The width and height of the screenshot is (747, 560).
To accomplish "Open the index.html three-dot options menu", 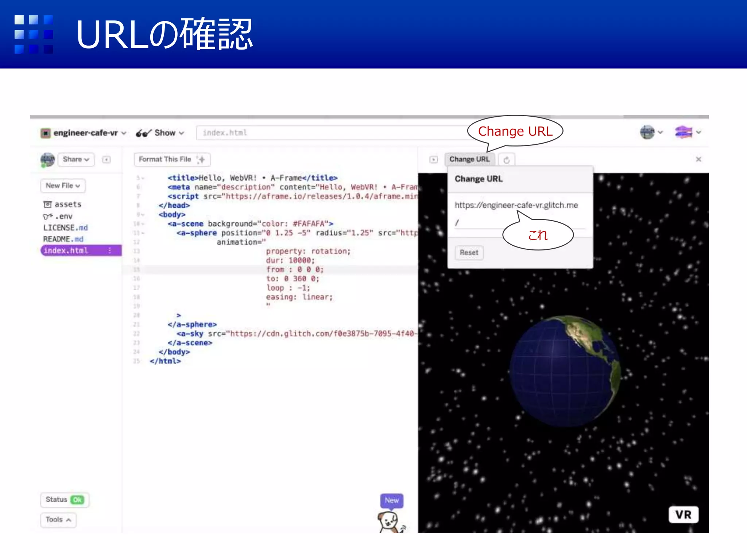I will (109, 250).
